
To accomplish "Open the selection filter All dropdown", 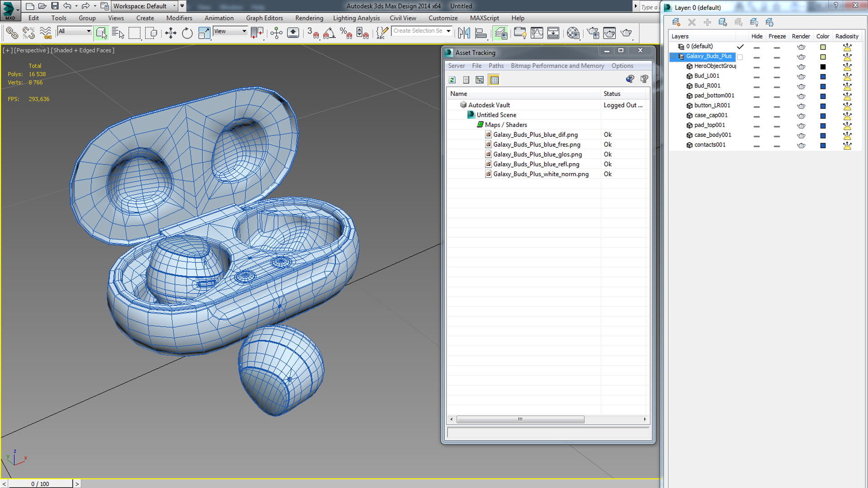I will point(75,31).
